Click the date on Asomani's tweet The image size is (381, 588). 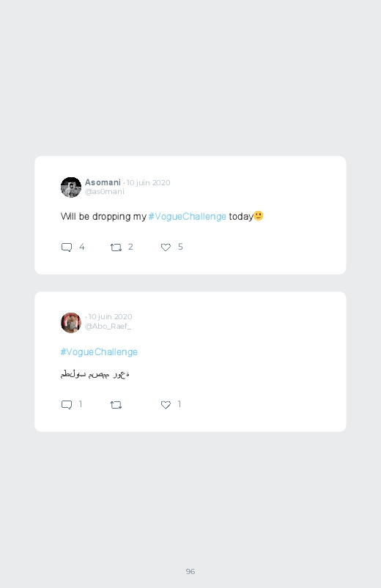(x=148, y=182)
